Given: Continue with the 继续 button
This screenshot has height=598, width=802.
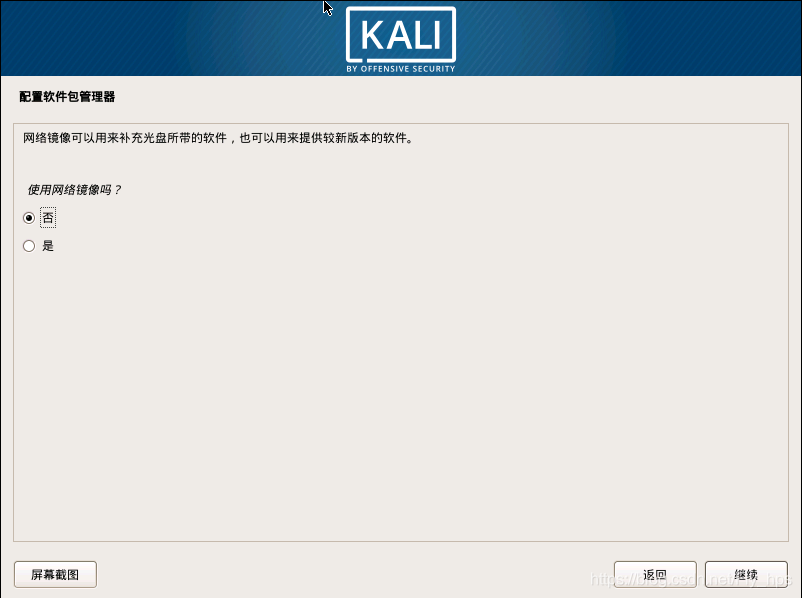Looking at the screenshot, I should [746, 574].
